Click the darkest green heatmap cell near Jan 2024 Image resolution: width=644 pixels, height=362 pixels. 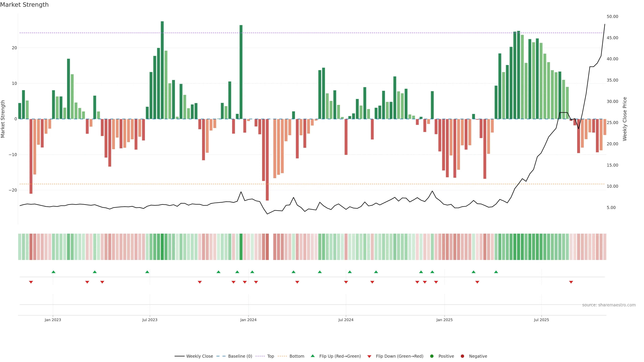pos(241,247)
